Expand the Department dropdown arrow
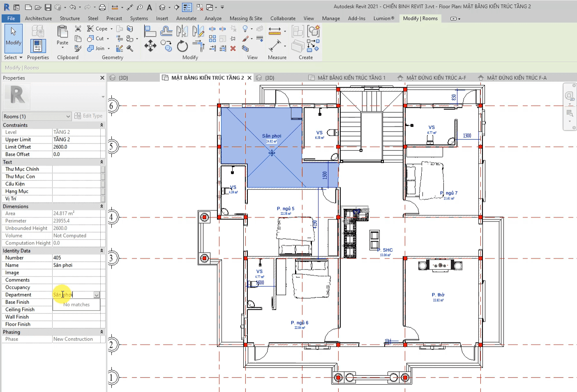 point(97,295)
